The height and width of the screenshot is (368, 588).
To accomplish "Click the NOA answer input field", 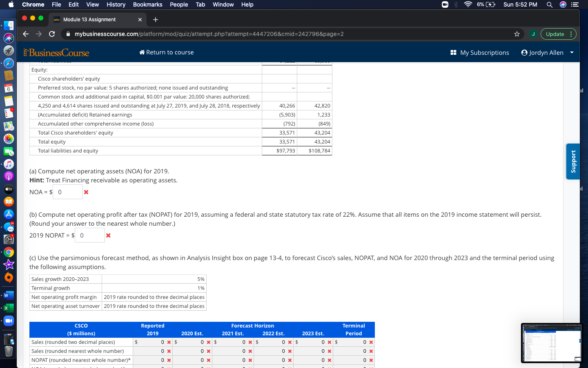I will [67, 192].
